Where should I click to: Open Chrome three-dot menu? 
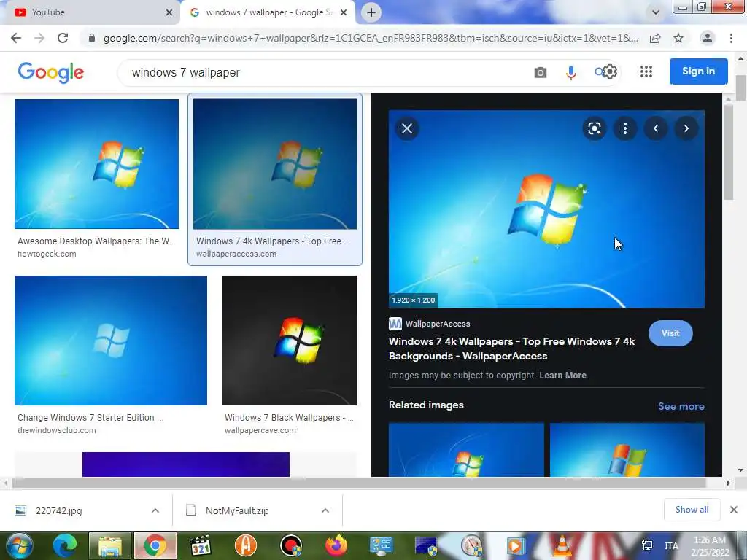pos(731,38)
